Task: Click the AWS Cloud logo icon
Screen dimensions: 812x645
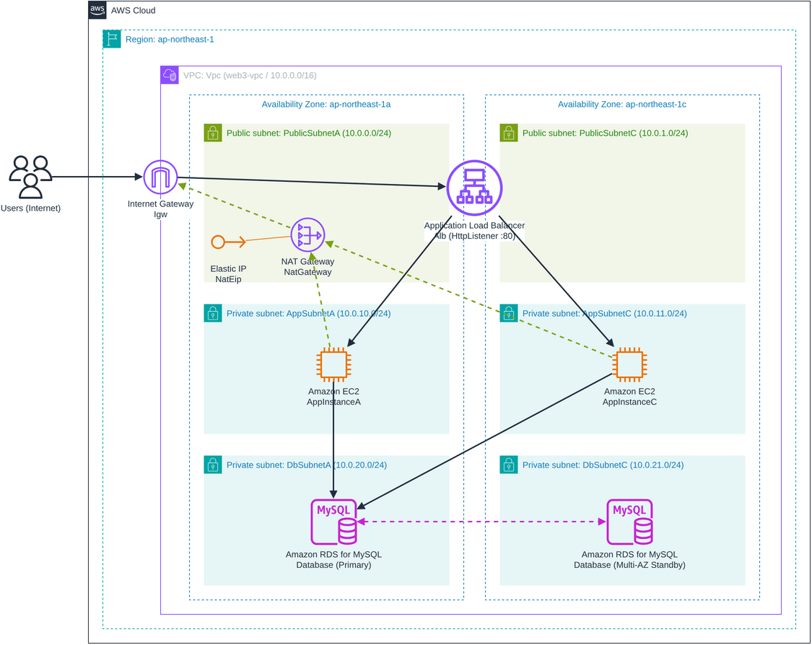Action: [97, 10]
